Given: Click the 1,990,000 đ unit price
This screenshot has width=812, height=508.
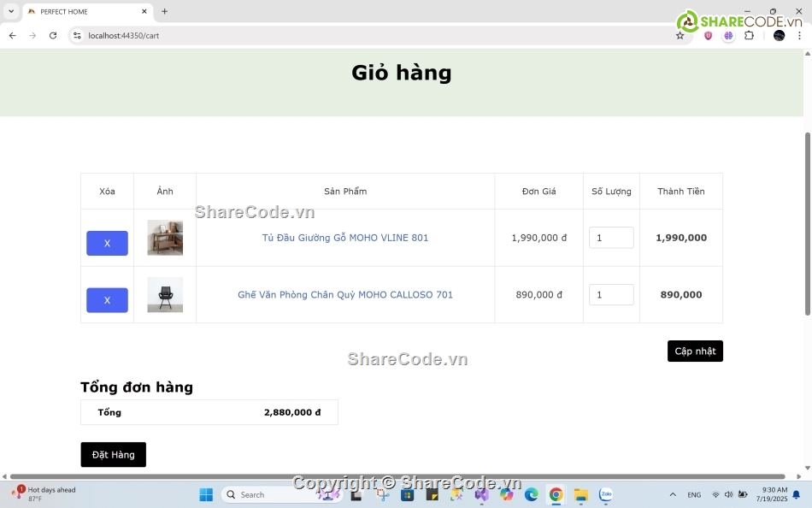Looking at the screenshot, I should coord(538,238).
